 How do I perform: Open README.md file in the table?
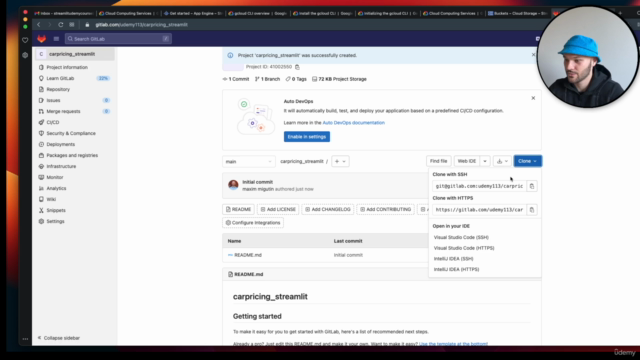click(x=248, y=255)
